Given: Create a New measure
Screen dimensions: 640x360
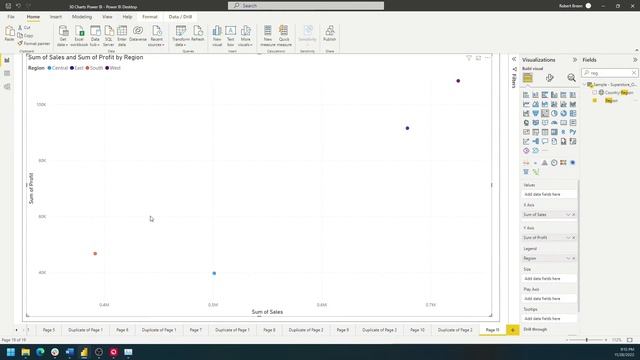Looking at the screenshot, I should coord(268,36).
